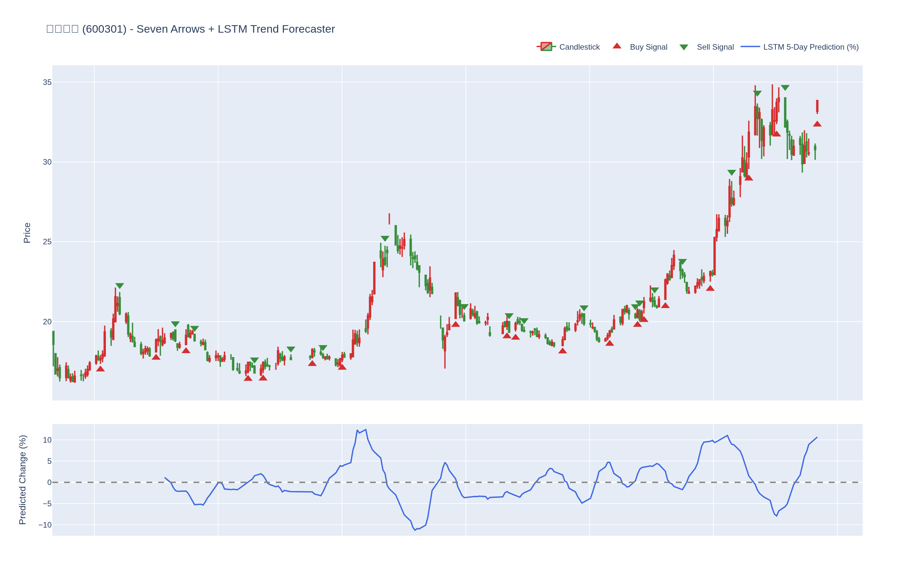This screenshot has height=588, width=915.
Task: Click the red Buy Signal legend triangle
Action: [617, 46]
